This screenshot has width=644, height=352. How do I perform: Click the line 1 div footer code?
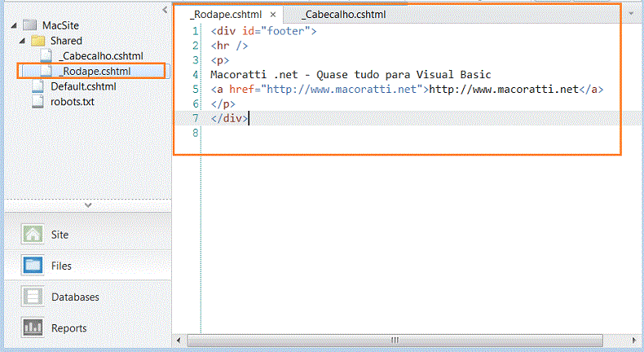(x=263, y=31)
